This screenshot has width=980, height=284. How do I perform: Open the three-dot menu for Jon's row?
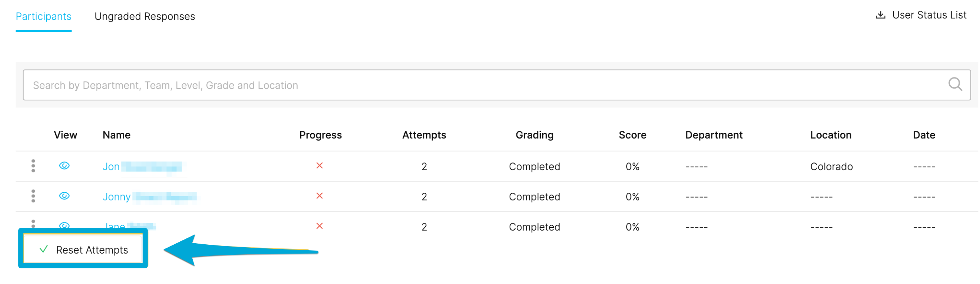pos(33,166)
